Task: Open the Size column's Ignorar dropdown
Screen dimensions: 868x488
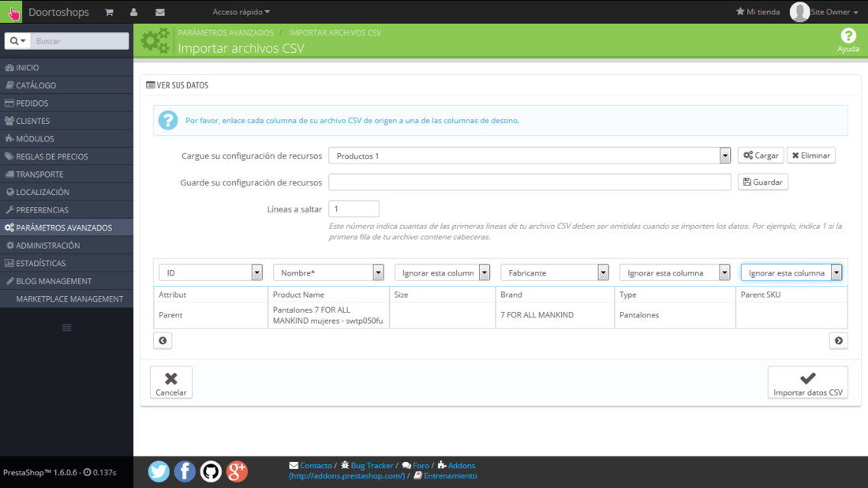Action: (x=443, y=272)
